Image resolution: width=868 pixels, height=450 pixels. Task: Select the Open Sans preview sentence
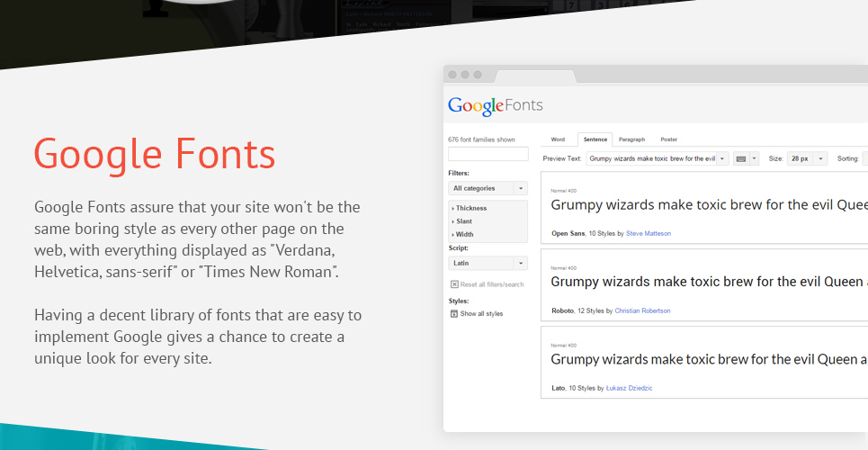pos(709,205)
